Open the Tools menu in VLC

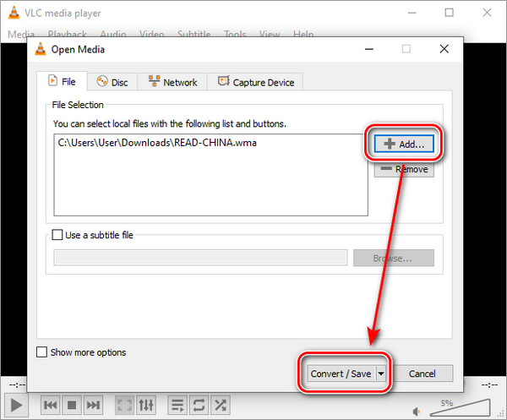[x=235, y=35]
